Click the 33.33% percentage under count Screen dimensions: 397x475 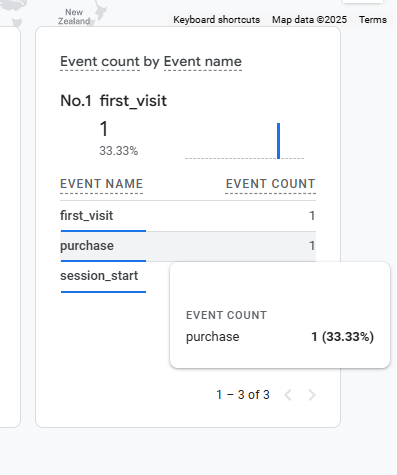click(119, 151)
